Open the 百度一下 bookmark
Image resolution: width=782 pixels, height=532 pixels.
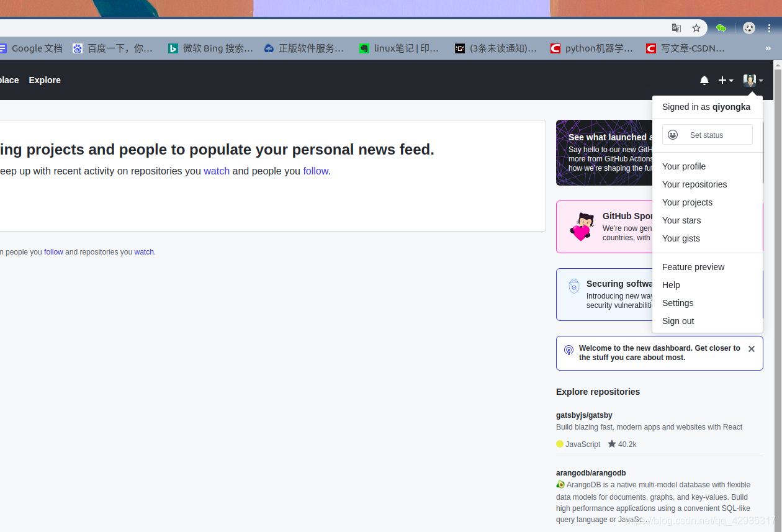tap(112, 48)
